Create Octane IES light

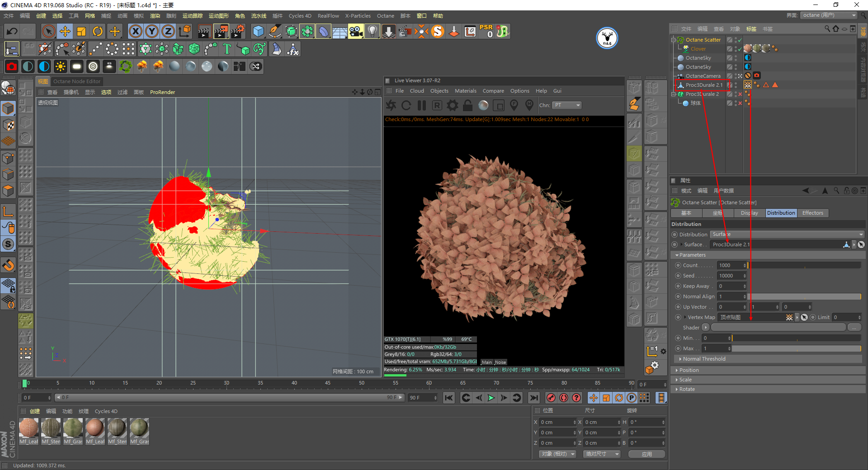pyautogui.click(x=109, y=66)
